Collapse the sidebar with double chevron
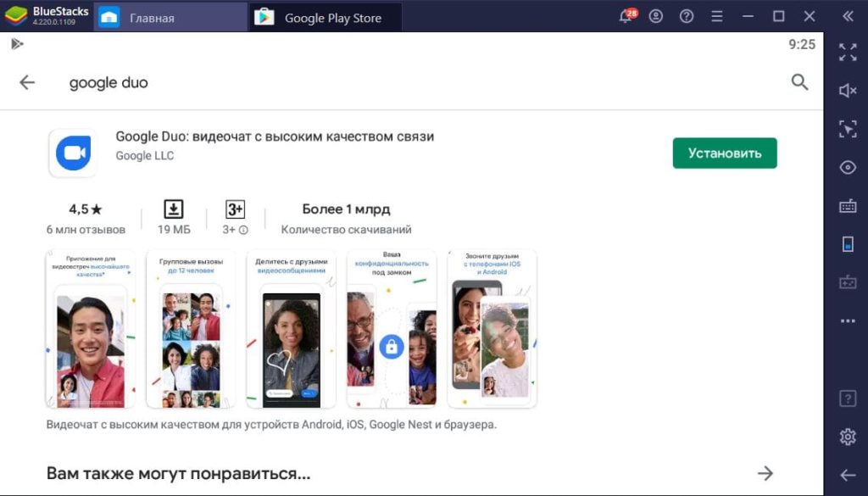 [x=848, y=17]
